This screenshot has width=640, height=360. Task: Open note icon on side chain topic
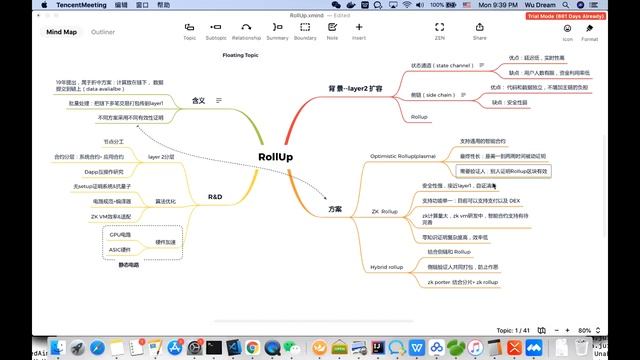tap(463, 95)
